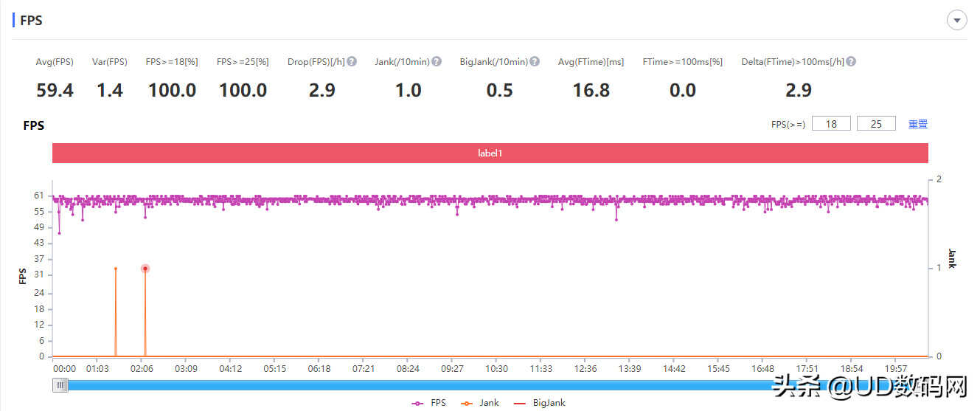Image resolution: width=980 pixels, height=411 pixels.
Task: Click the help icon next to Jank(/10min)
Action: [437, 62]
